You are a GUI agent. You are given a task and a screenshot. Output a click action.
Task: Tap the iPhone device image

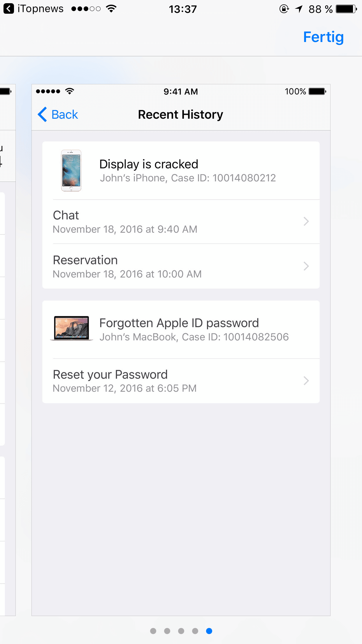coord(71,171)
